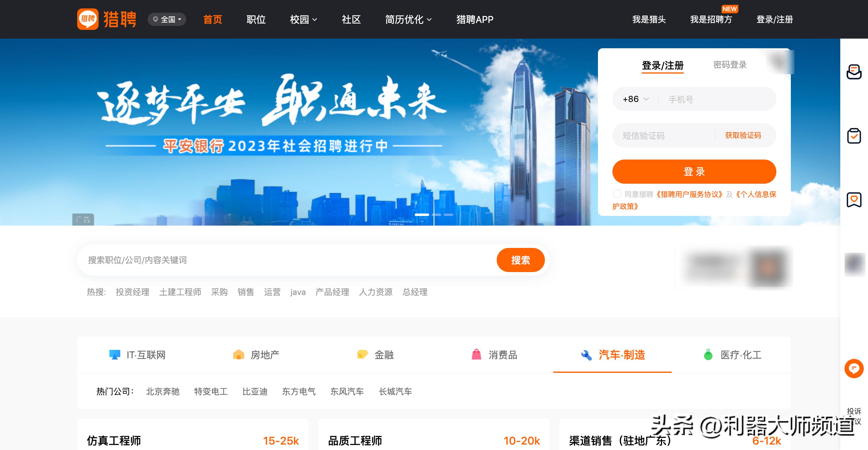Expand the 全国 location dropdown

click(167, 19)
